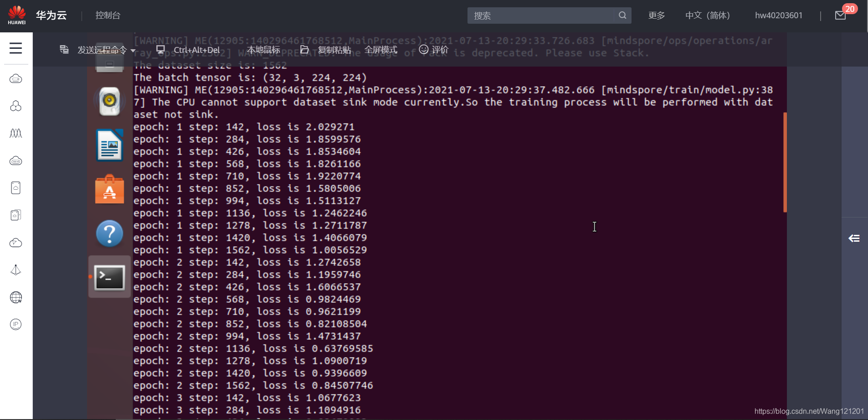
Task: Click the 'epoch: 1 step: 710' line
Action: coord(247,176)
